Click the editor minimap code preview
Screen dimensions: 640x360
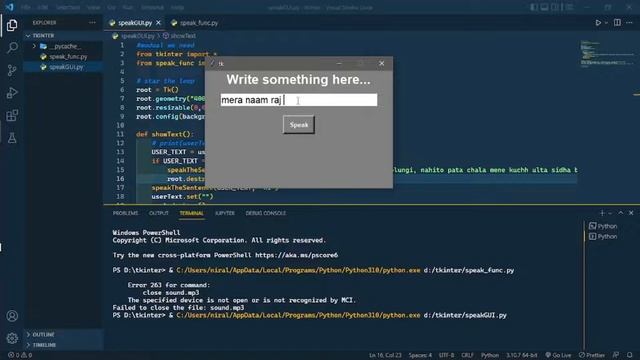coord(607,53)
